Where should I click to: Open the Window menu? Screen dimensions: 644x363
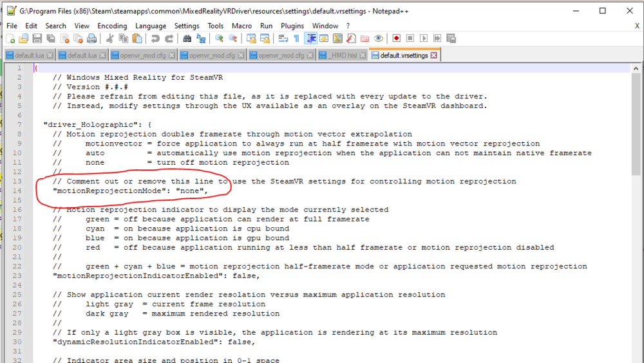(x=325, y=26)
